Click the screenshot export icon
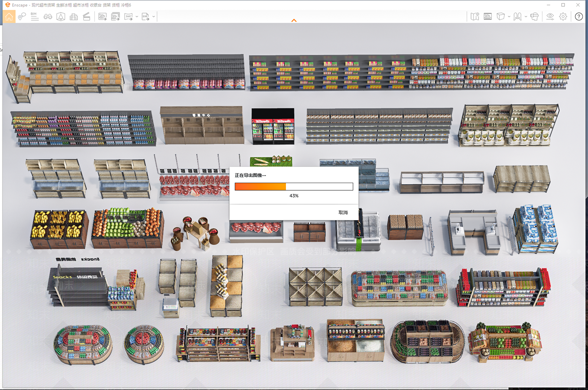The height and width of the screenshot is (390, 588). tap(103, 17)
